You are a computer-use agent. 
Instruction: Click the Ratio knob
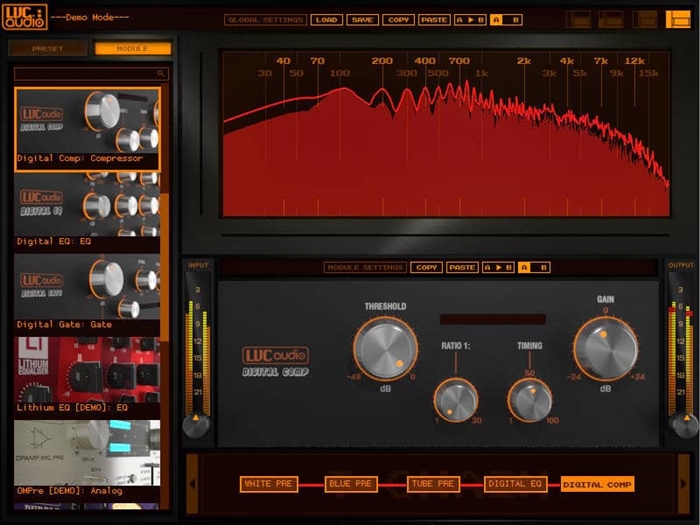(x=455, y=400)
